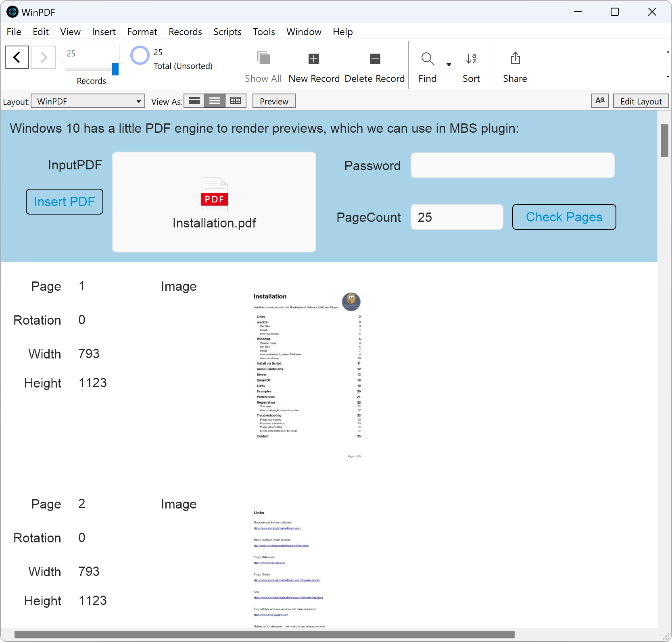
Task: Go to the previous record arrow
Action: (x=17, y=57)
